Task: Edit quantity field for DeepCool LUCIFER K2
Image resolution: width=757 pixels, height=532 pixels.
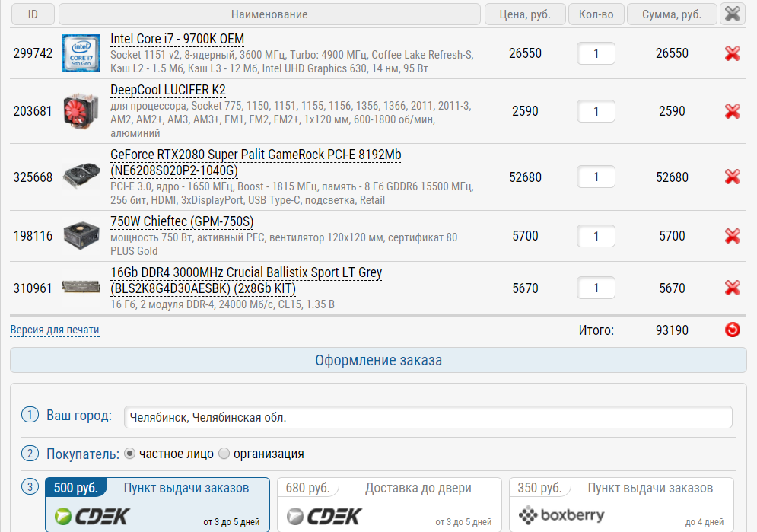Action: click(596, 111)
